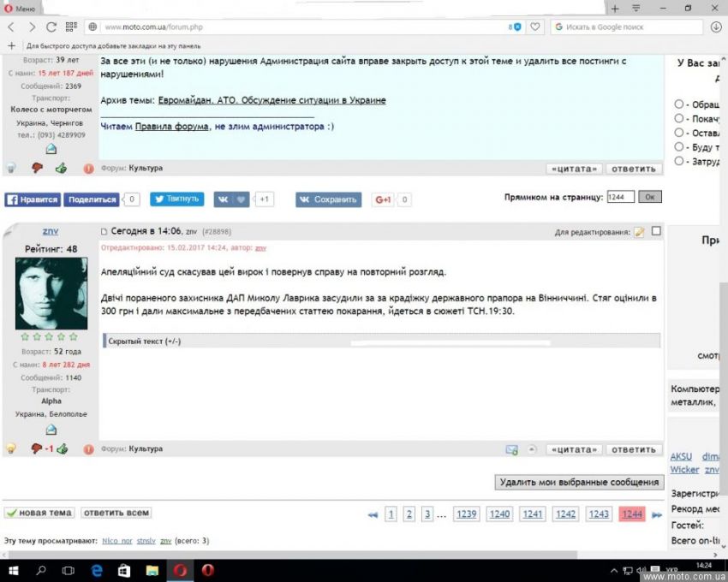Click Удалить мои выбранные сообщения button
The image size is (728, 582).
[x=580, y=482]
